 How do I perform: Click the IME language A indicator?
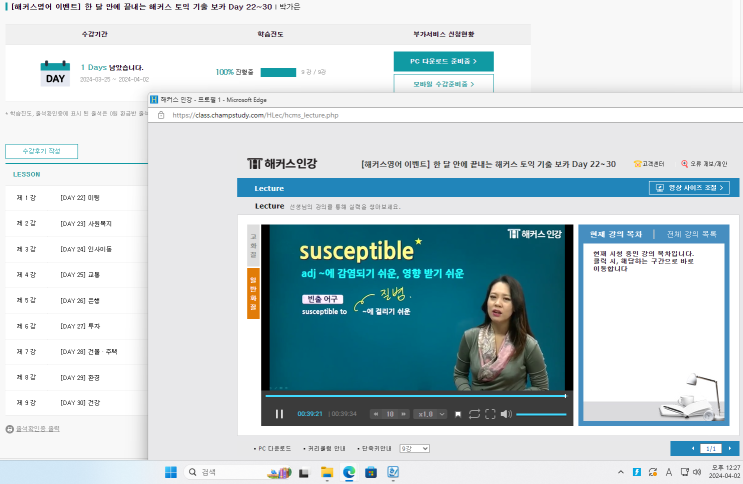(x=669, y=472)
